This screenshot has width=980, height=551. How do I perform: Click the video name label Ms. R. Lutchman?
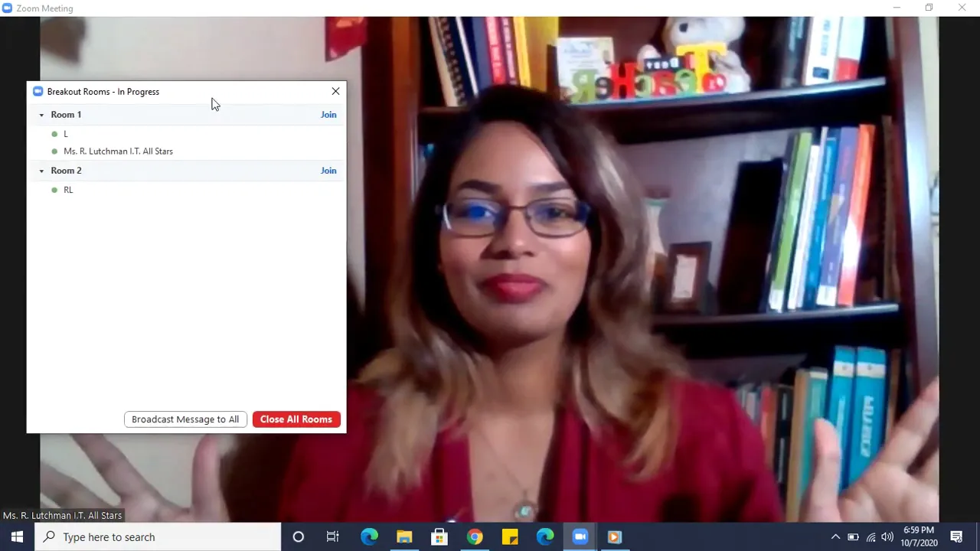[x=62, y=516]
